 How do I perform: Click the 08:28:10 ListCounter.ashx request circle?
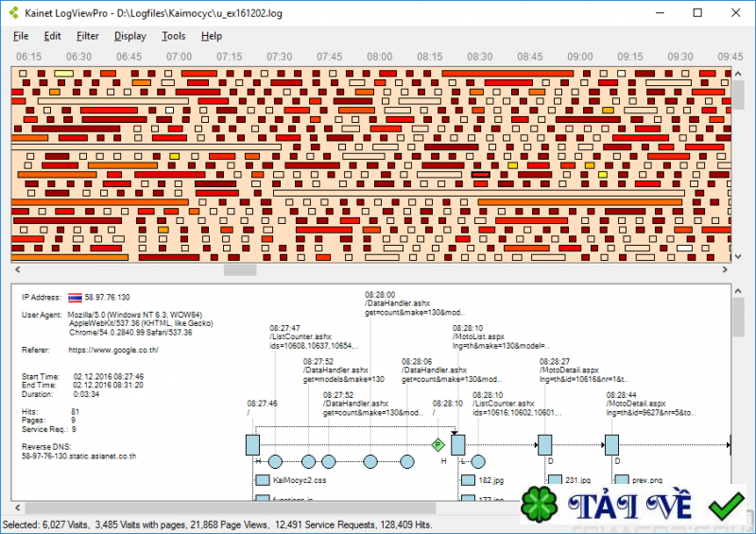pos(478,461)
